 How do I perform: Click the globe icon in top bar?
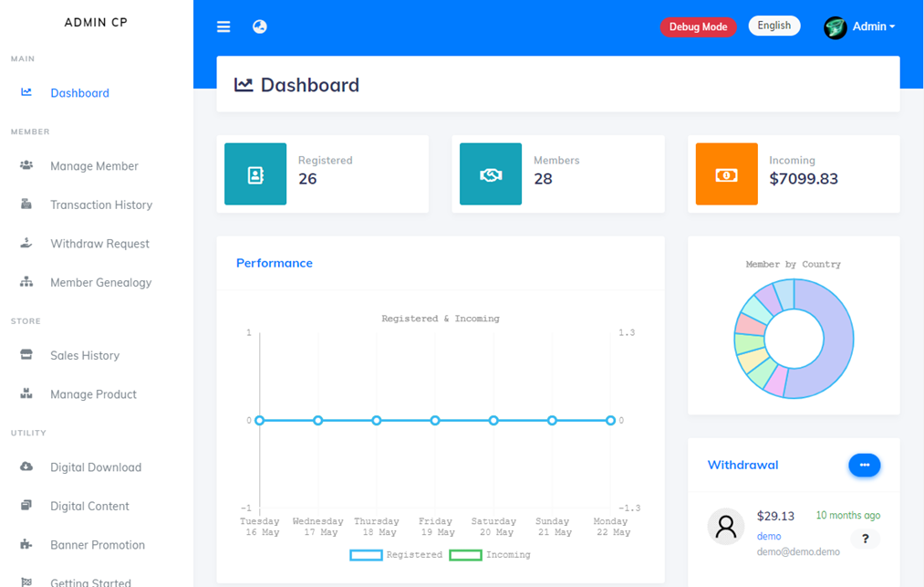coord(260,26)
